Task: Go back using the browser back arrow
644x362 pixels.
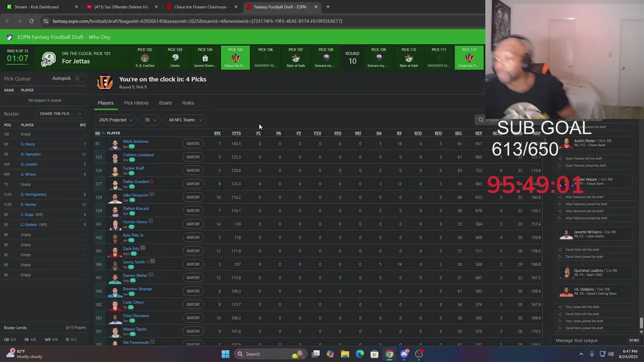Action: click(7, 21)
